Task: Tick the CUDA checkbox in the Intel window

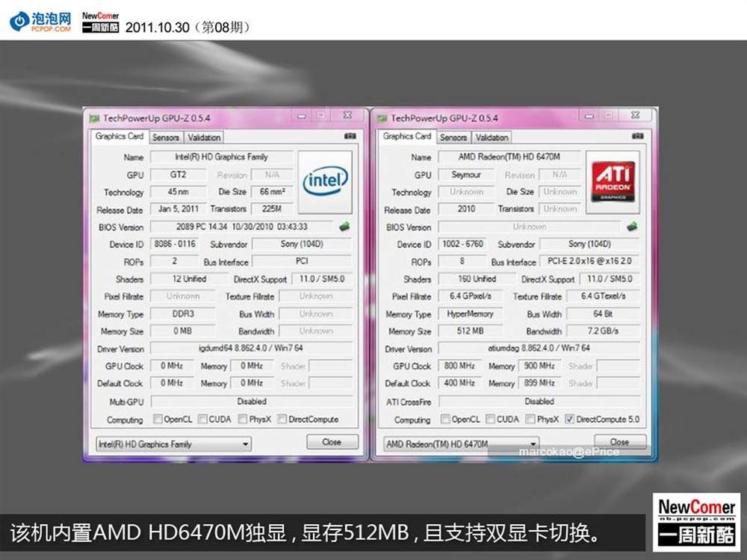Action: coord(202,419)
